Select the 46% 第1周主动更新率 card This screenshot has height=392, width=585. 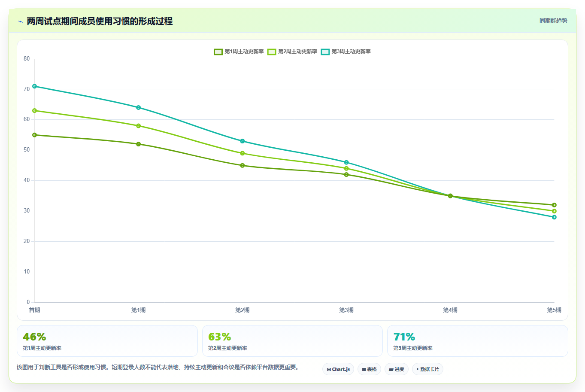pyautogui.click(x=107, y=341)
